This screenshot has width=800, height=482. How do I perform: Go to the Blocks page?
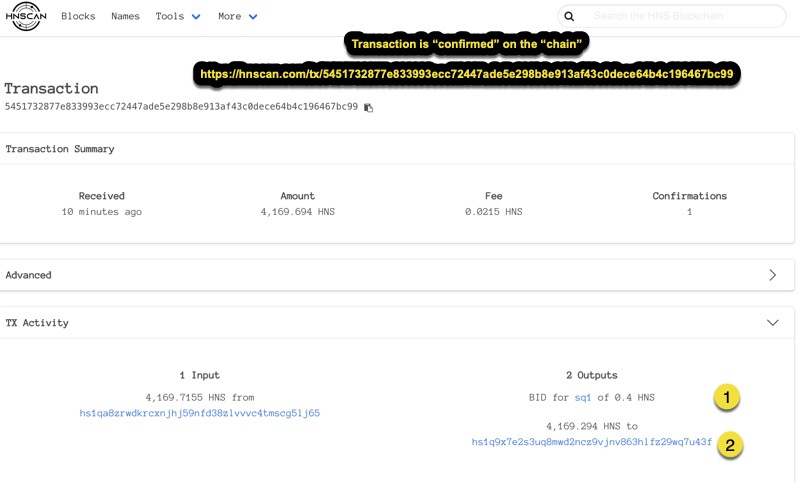pyautogui.click(x=78, y=17)
